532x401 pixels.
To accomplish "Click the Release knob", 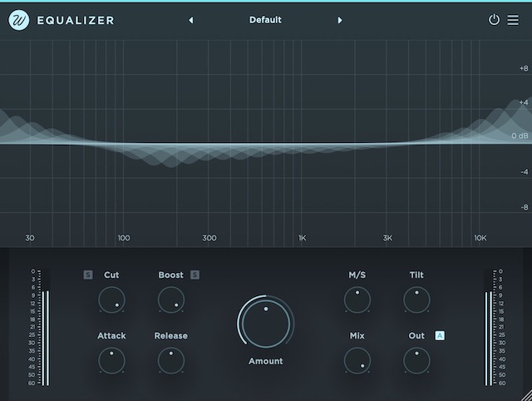I will pos(171,360).
